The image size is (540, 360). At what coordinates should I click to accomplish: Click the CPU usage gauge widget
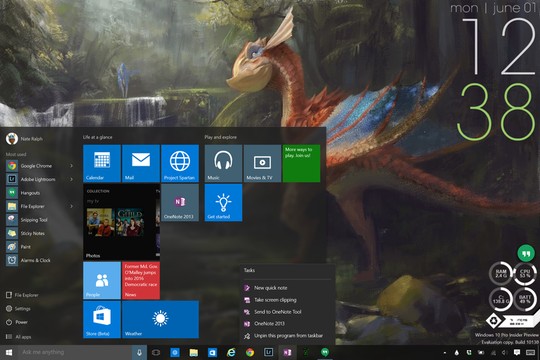click(525, 274)
